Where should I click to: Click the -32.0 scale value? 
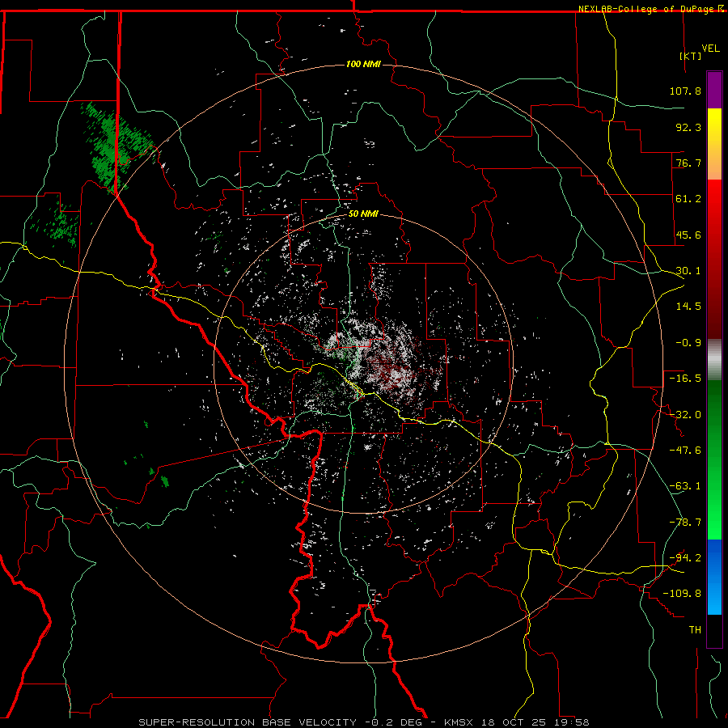[685, 415]
